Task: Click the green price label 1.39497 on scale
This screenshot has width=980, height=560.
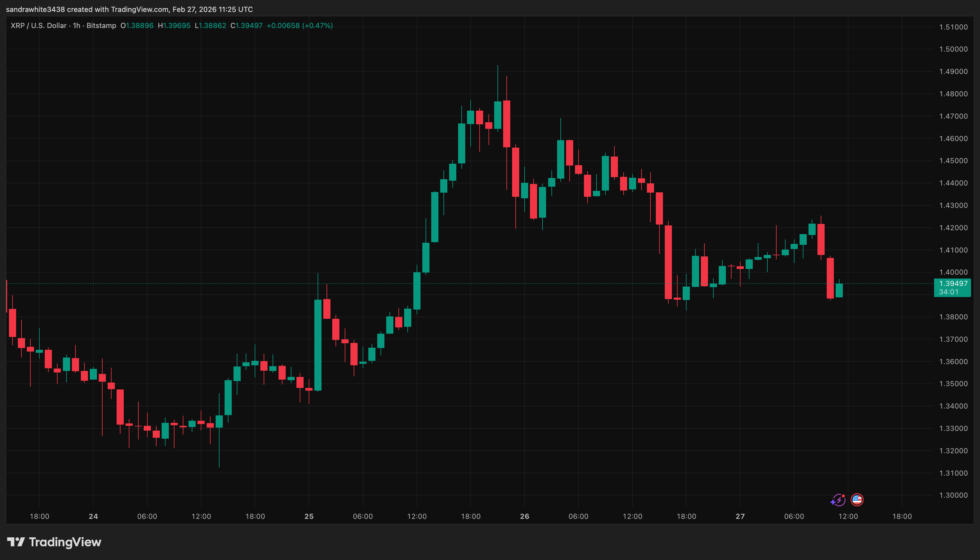Action: click(x=953, y=284)
